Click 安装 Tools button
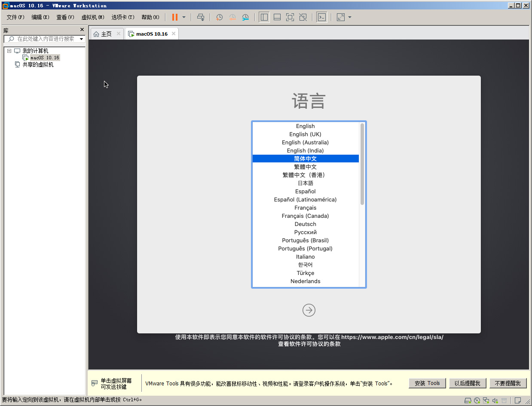 pyautogui.click(x=427, y=383)
